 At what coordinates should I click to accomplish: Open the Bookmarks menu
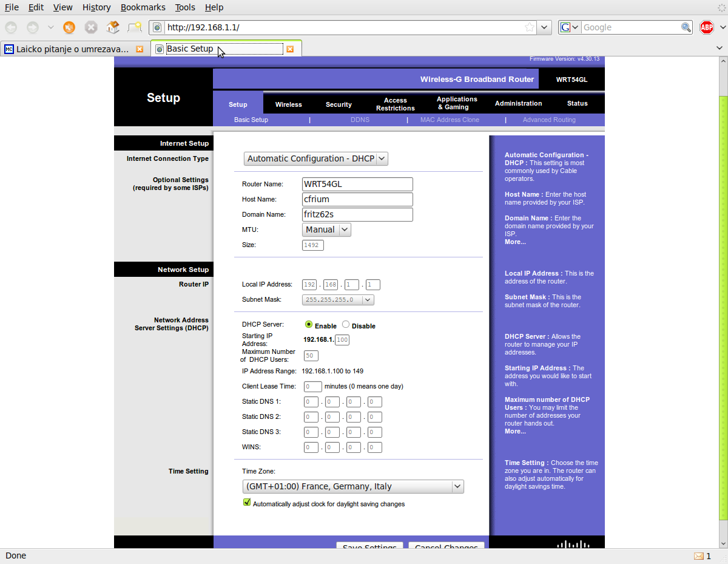(143, 7)
